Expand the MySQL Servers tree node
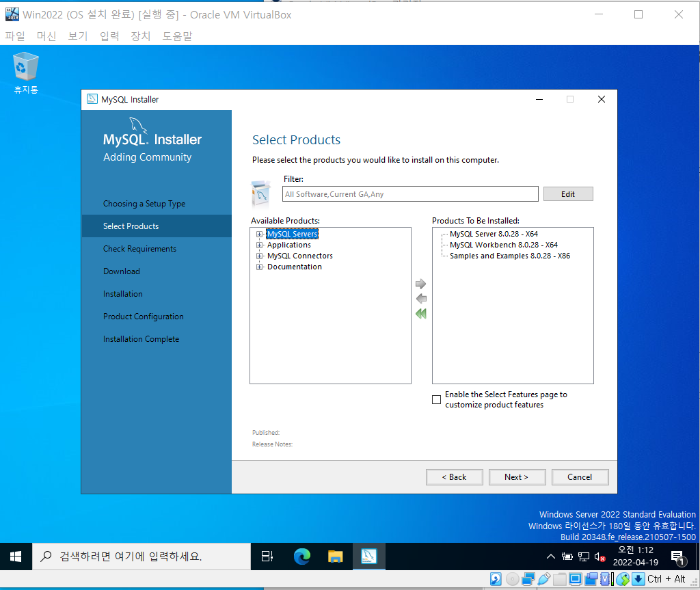700x590 pixels. tap(259, 234)
